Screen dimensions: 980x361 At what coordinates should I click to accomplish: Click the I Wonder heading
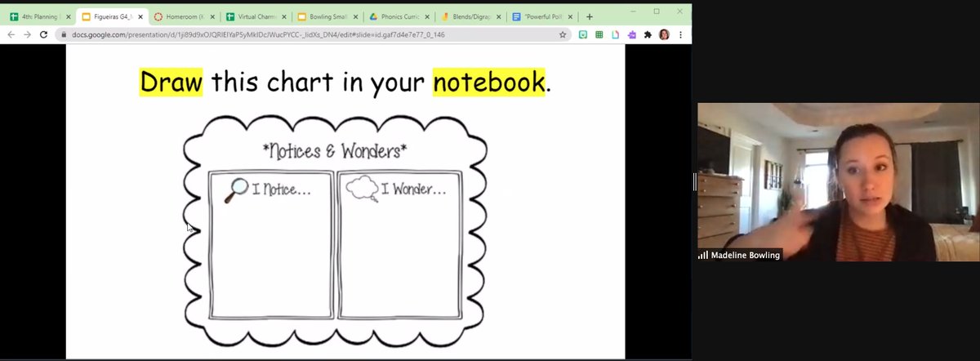click(415, 189)
